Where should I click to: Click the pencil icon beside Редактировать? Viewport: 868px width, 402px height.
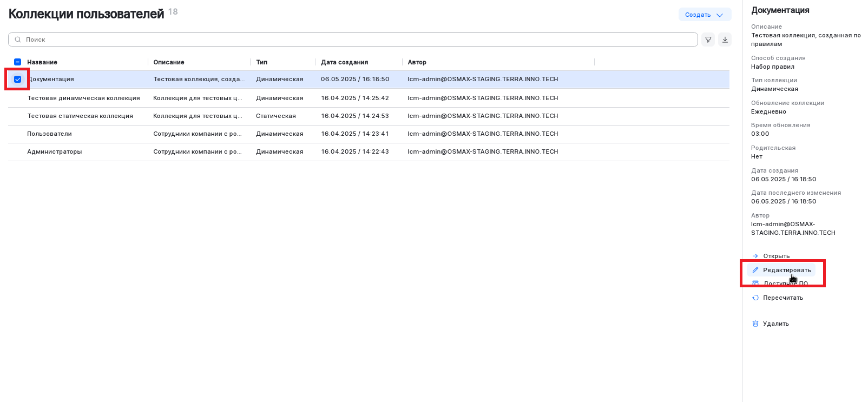[755, 270]
